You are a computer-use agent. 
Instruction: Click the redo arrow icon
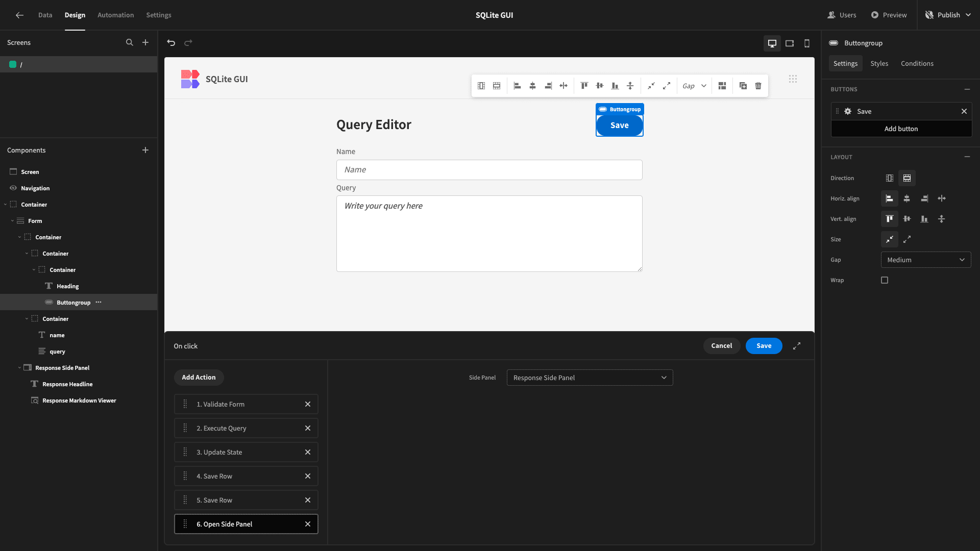coord(188,43)
